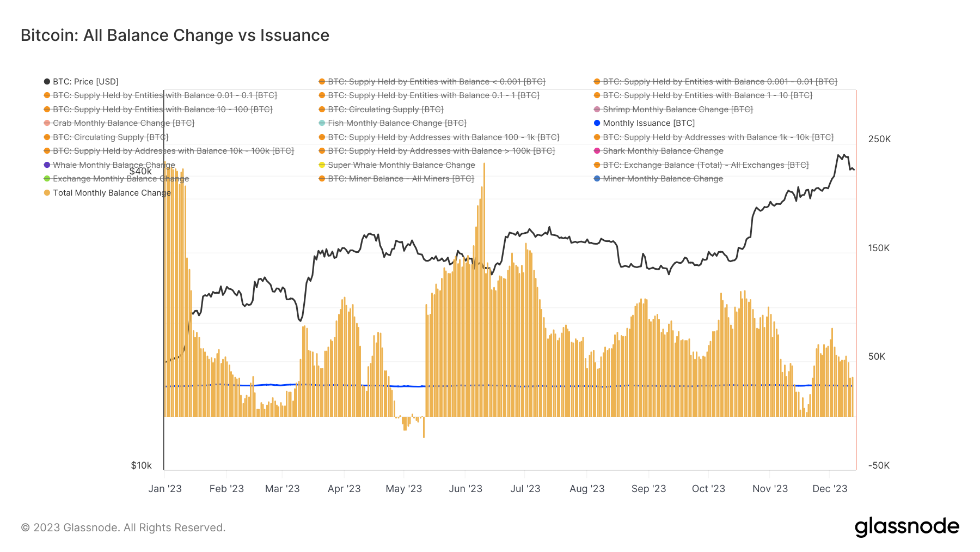Click the blue Monthly Issuance legend marker
This screenshot has height=552, width=980.
tap(597, 123)
